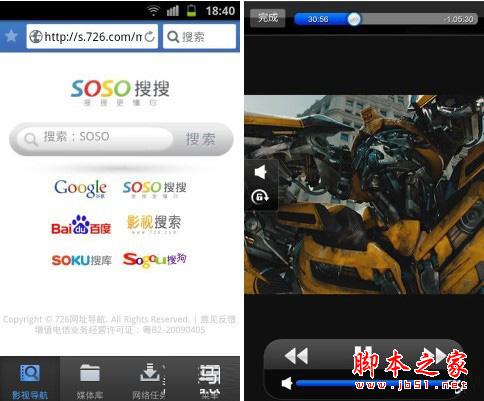Click the globe icon in address bar
This screenshot has height=401, width=484.
point(35,37)
